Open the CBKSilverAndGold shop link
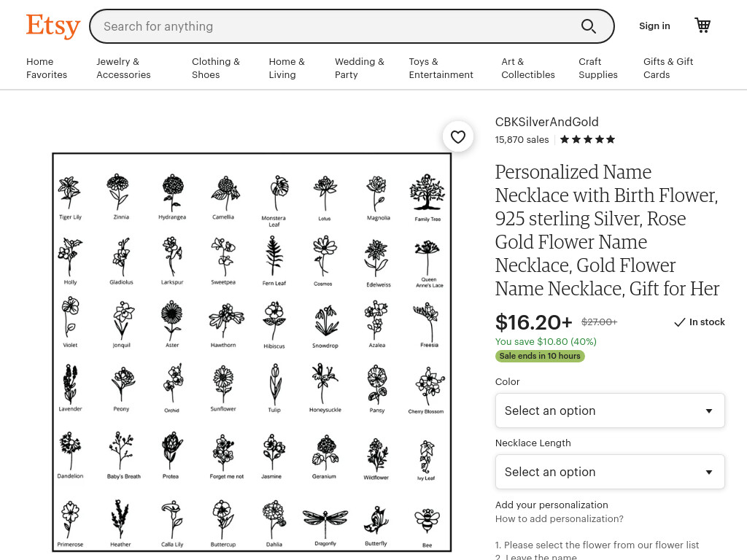This screenshot has height=560, width=747. pyautogui.click(x=546, y=122)
